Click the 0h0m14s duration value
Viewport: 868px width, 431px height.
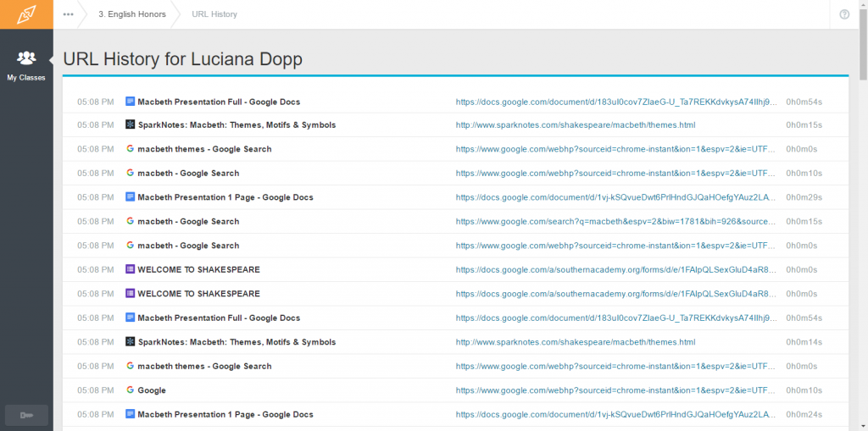click(804, 342)
